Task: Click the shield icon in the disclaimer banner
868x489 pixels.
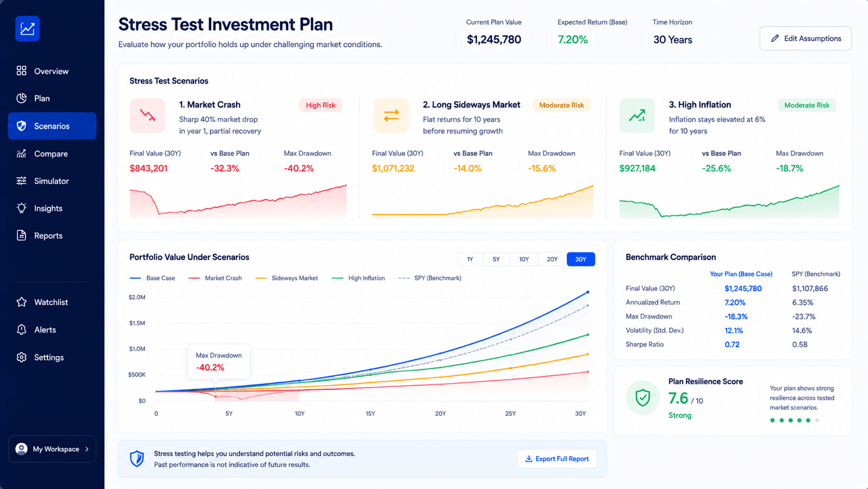Action: [x=137, y=459]
